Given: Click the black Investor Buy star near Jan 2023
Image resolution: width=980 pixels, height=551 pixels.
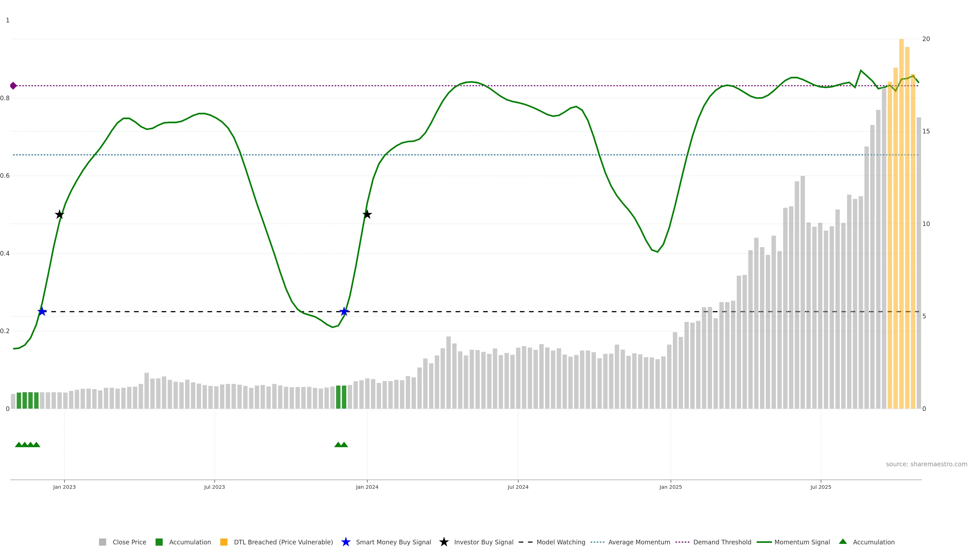Looking at the screenshot, I should [59, 215].
